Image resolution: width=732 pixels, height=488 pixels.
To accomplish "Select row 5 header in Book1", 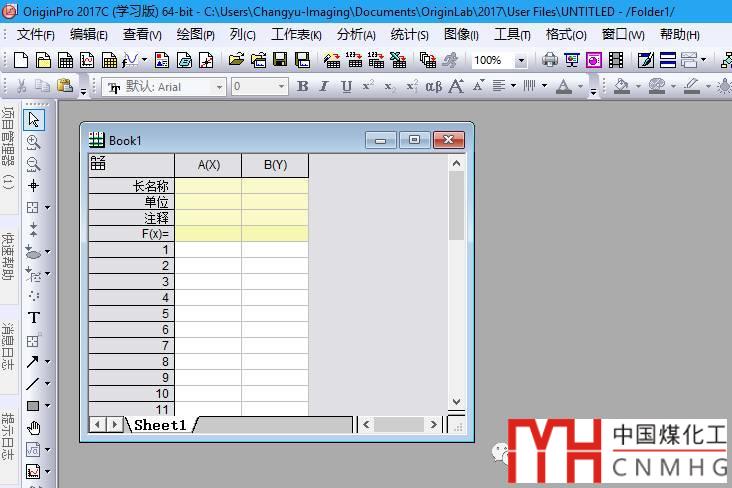I will point(131,314).
